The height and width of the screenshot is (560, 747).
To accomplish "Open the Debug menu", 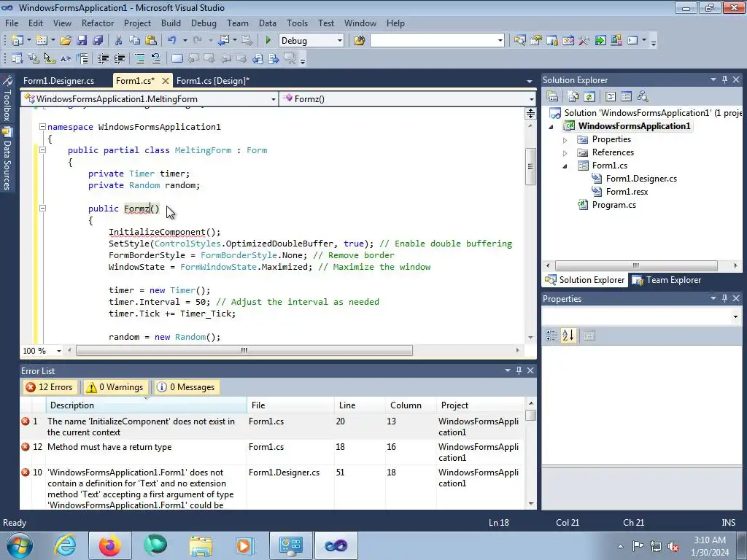I will pos(204,23).
